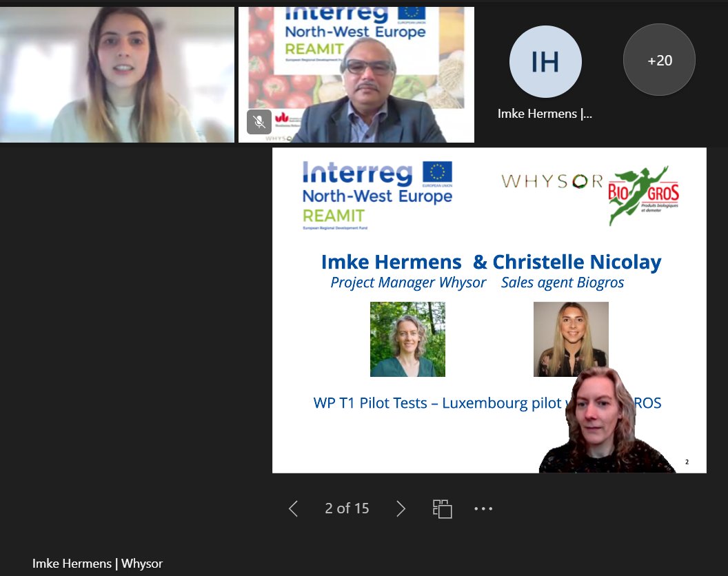Screen dimensions: 728x576
Task: Click 'Imke Hermens | Whysor' speaker label
Action: click(97, 564)
